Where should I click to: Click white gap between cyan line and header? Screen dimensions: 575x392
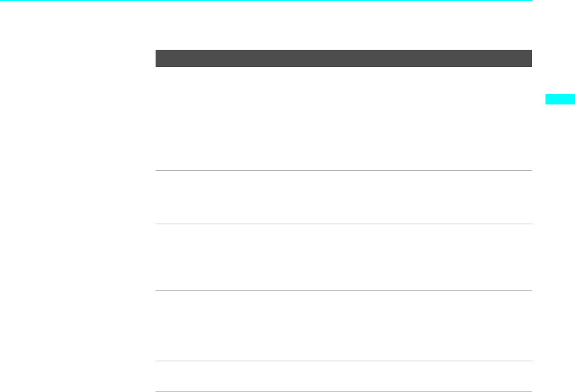(343, 26)
